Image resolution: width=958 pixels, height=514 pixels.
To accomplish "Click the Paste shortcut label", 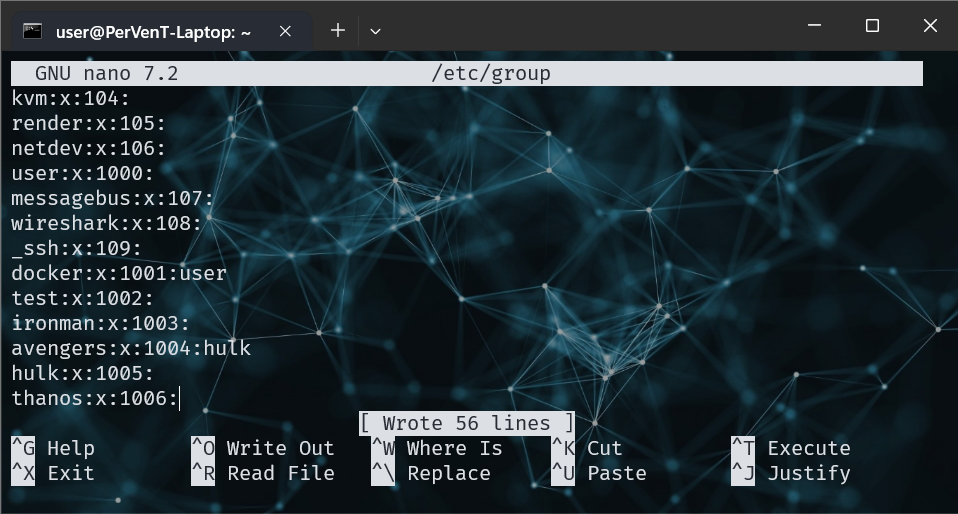I will click(616, 473).
